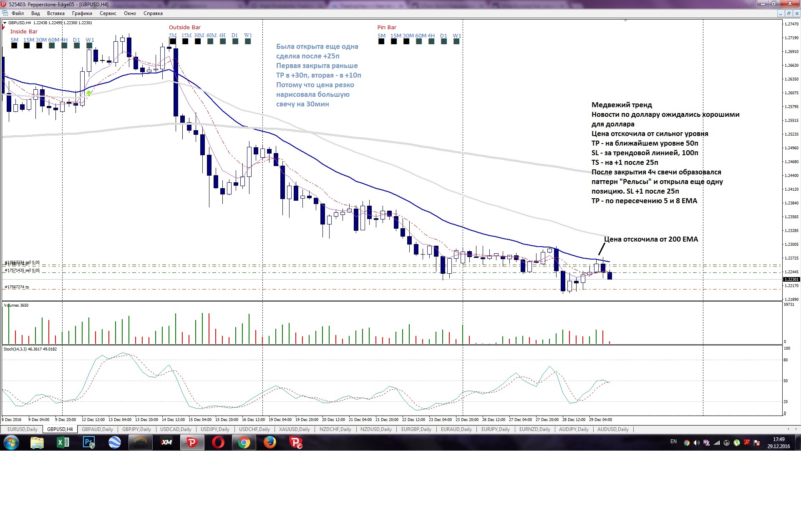Launch Excel from the taskbar
The image size is (801, 532).
[63, 442]
